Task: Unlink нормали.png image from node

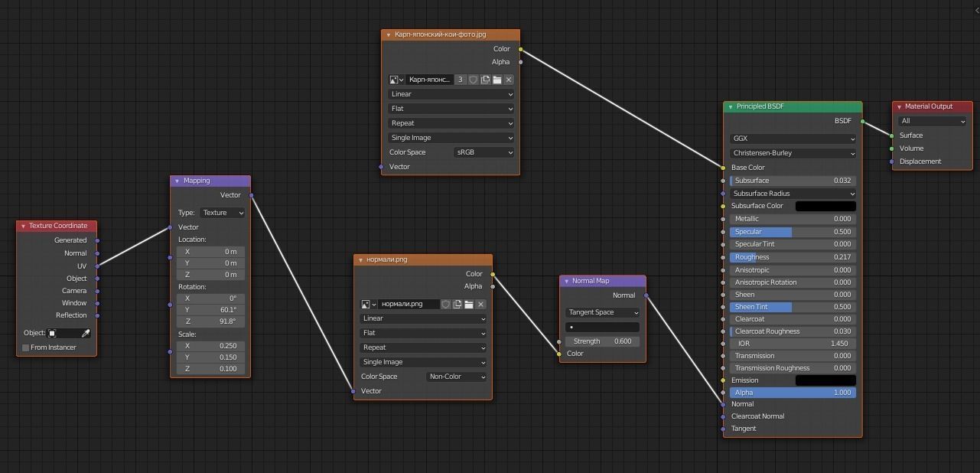Action: (480, 304)
